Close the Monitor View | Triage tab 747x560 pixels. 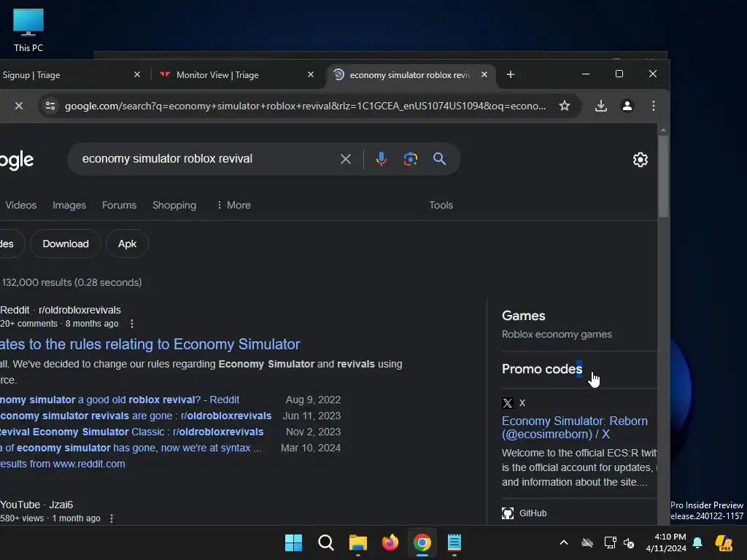click(x=311, y=75)
